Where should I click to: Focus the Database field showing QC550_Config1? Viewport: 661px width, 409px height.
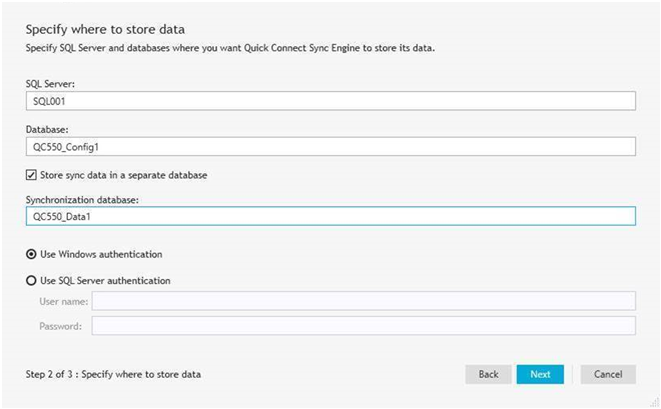pyautogui.click(x=330, y=147)
